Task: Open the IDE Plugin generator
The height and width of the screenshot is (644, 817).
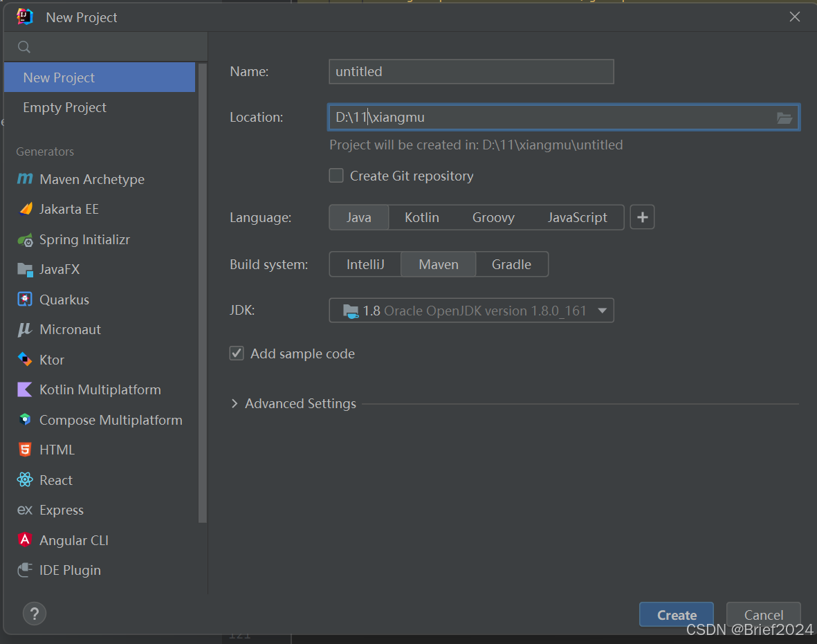Action: pos(100,570)
